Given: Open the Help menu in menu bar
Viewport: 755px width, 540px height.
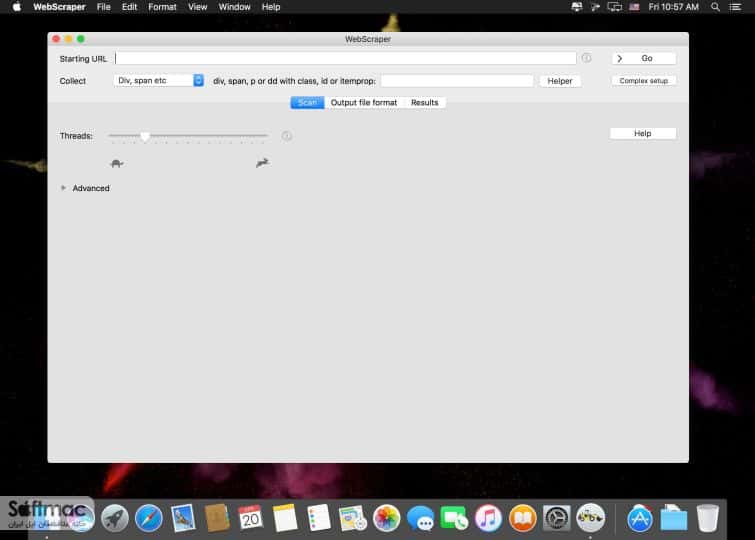Looking at the screenshot, I should pyautogui.click(x=271, y=7).
